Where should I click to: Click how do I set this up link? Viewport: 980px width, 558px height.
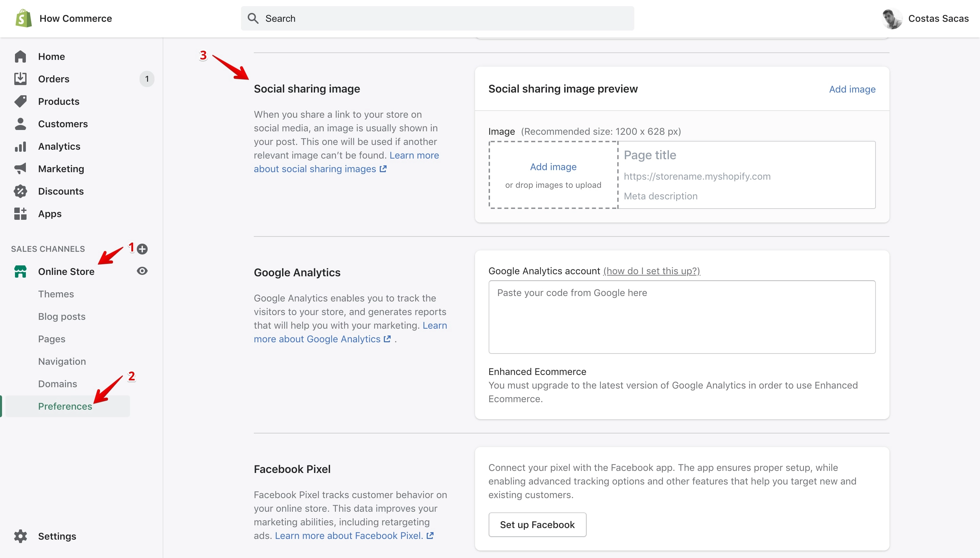coord(652,271)
